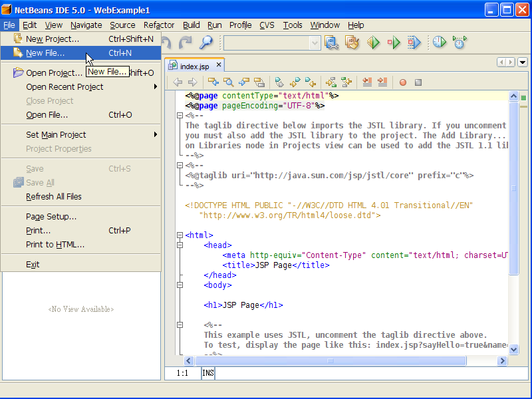Open Page Setup... dialog
The image size is (532, 399).
click(80, 217)
